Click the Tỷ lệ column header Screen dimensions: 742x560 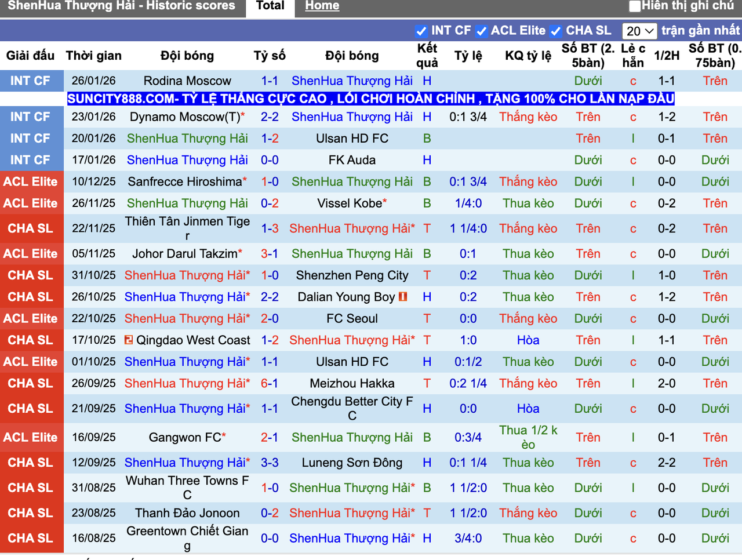468,56
